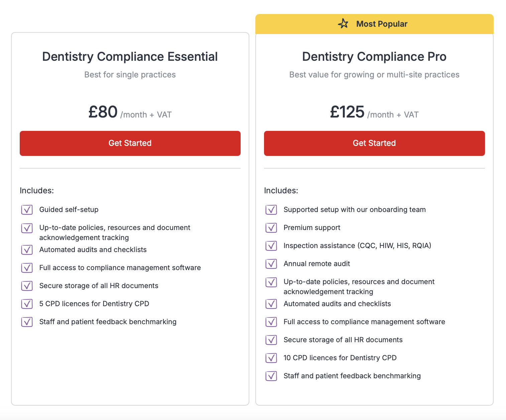
Task: Click "Best for single practices" subtitle
Action: (x=130, y=75)
